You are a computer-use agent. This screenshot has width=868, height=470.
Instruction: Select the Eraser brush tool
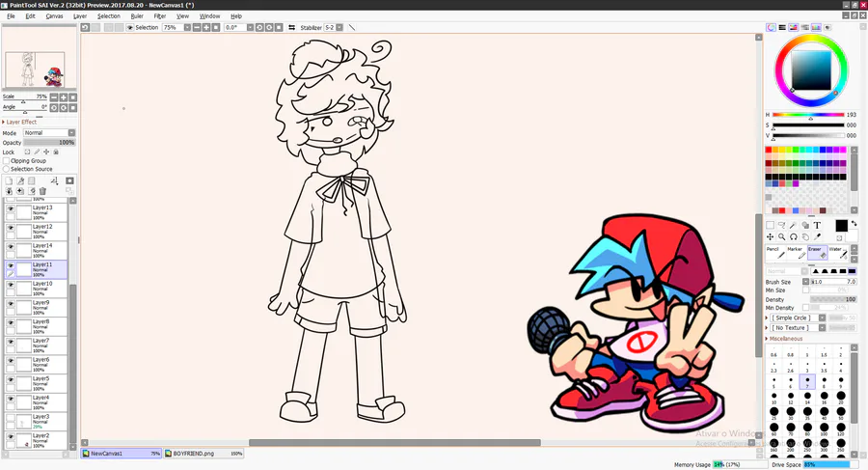pyautogui.click(x=817, y=252)
